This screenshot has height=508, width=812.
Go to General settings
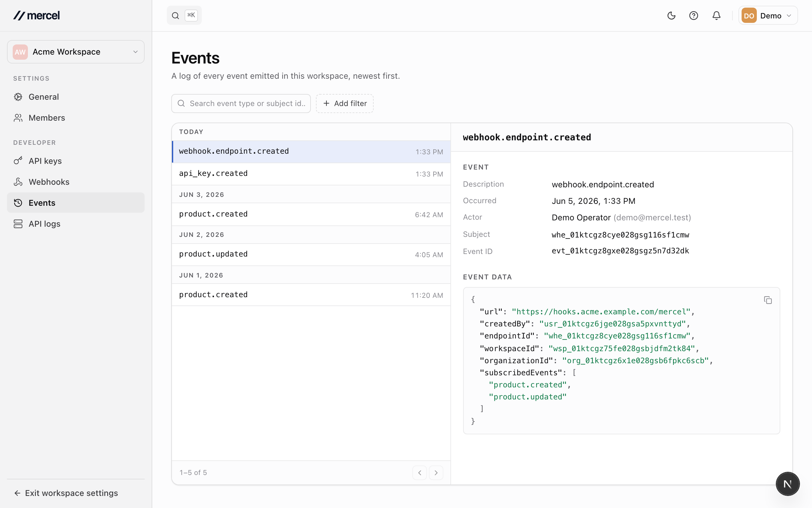pos(76,97)
